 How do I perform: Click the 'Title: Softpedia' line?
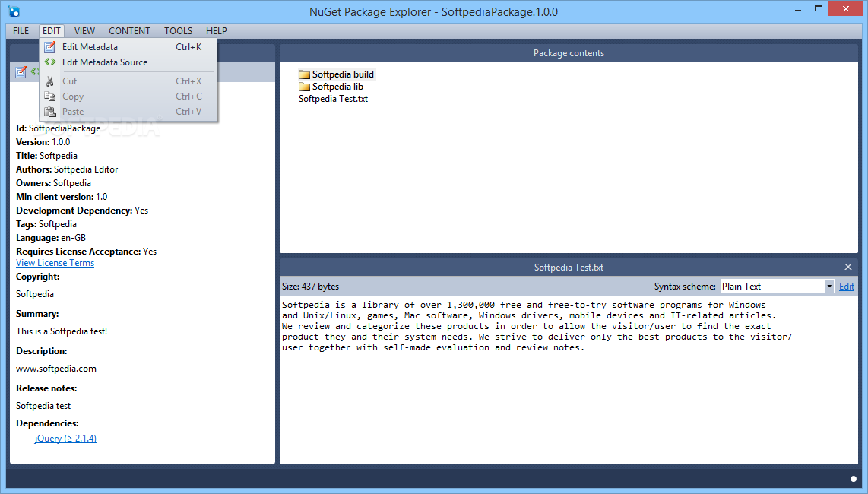pyautogui.click(x=46, y=156)
